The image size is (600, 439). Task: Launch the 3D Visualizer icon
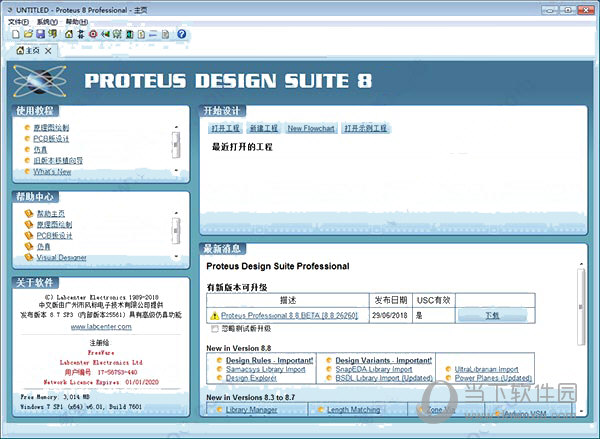(x=105, y=34)
